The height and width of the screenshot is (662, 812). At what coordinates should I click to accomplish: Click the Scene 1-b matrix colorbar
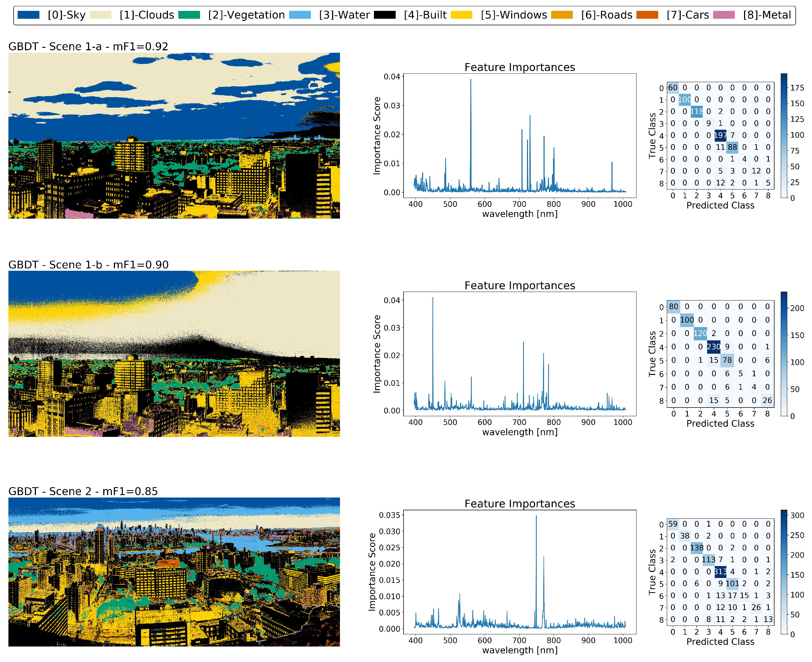click(x=784, y=354)
